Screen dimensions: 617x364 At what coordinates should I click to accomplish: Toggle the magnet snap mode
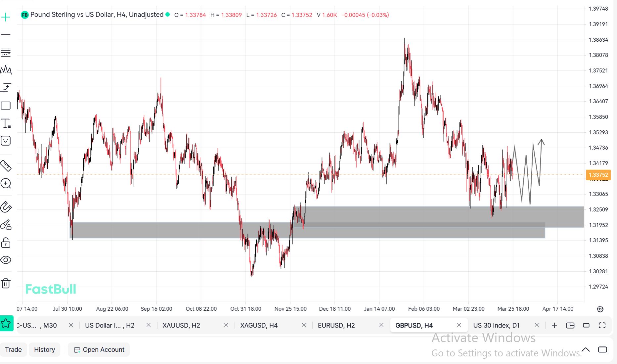click(x=6, y=207)
